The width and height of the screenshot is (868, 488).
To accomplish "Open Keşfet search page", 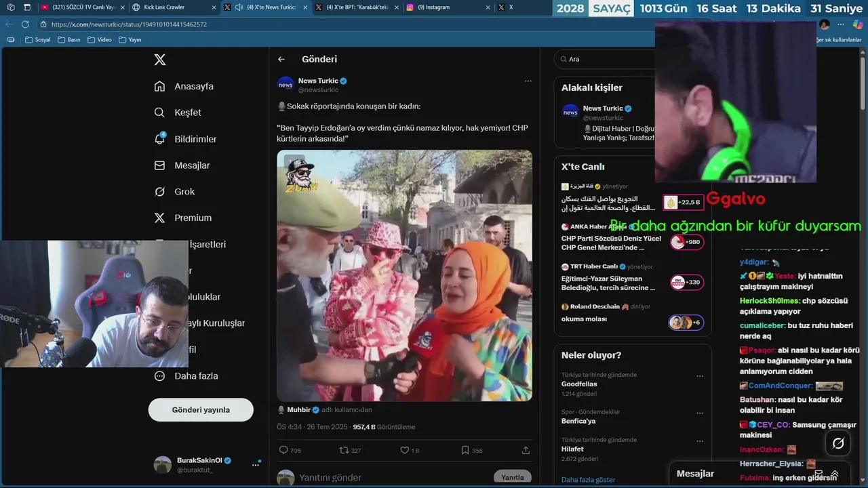I will coord(178,113).
